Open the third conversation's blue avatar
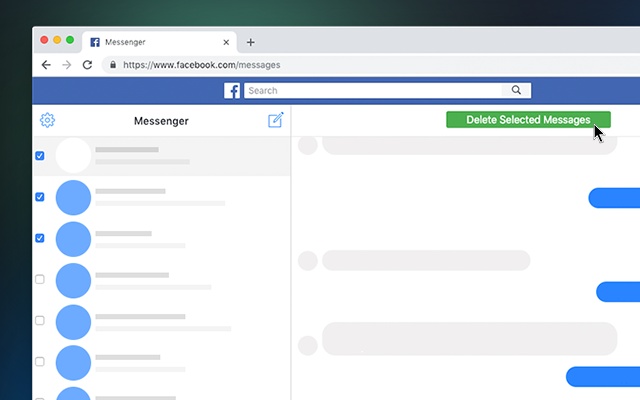 (73, 239)
